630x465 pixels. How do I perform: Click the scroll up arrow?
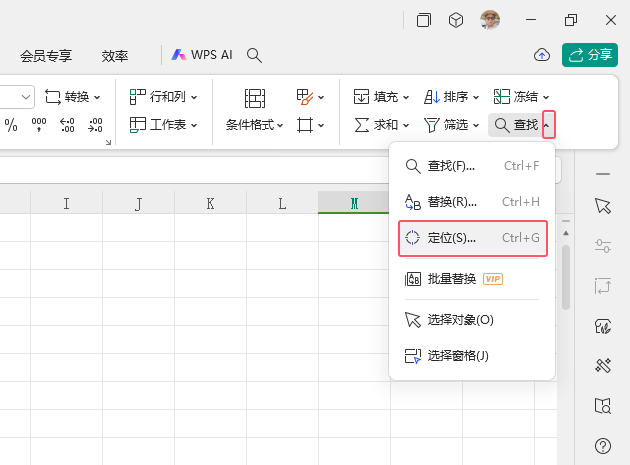[x=566, y=233]
